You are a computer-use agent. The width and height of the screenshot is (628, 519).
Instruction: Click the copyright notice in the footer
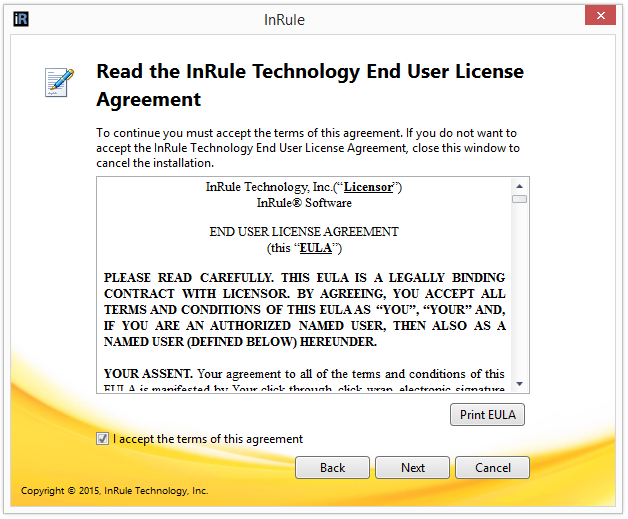point(115,491)
